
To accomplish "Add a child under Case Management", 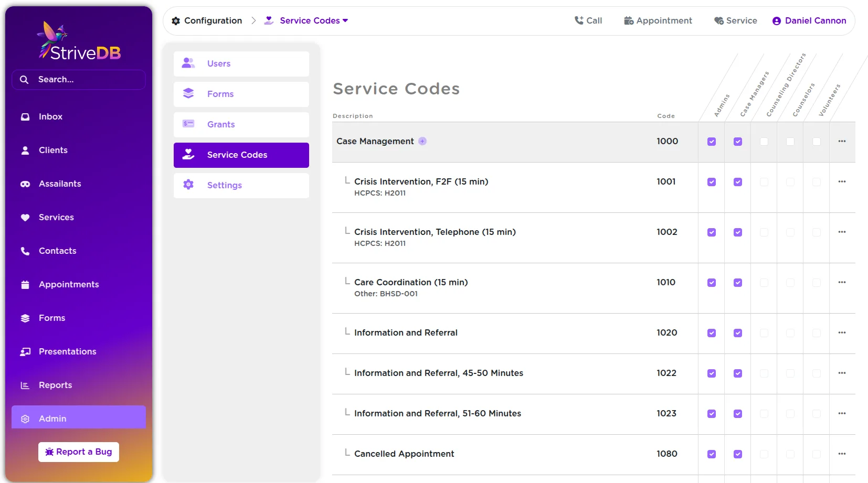I will coord(422,141).
